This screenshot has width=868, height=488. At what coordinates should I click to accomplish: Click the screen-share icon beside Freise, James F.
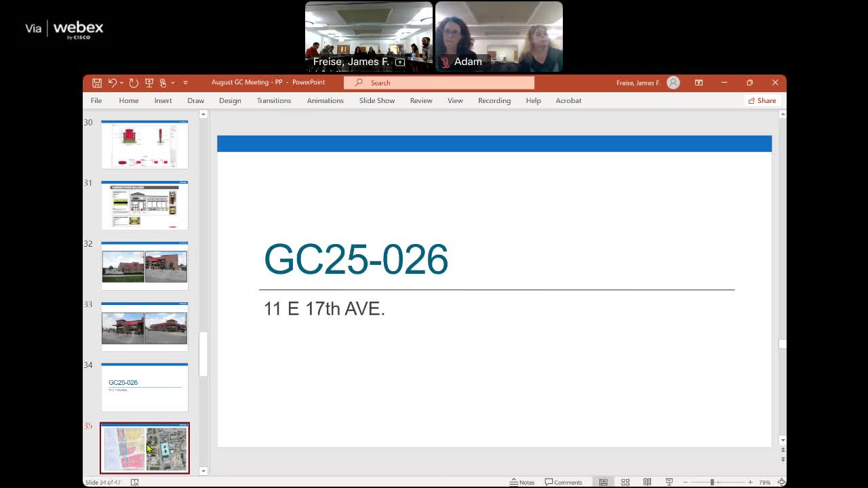[400, 62]
